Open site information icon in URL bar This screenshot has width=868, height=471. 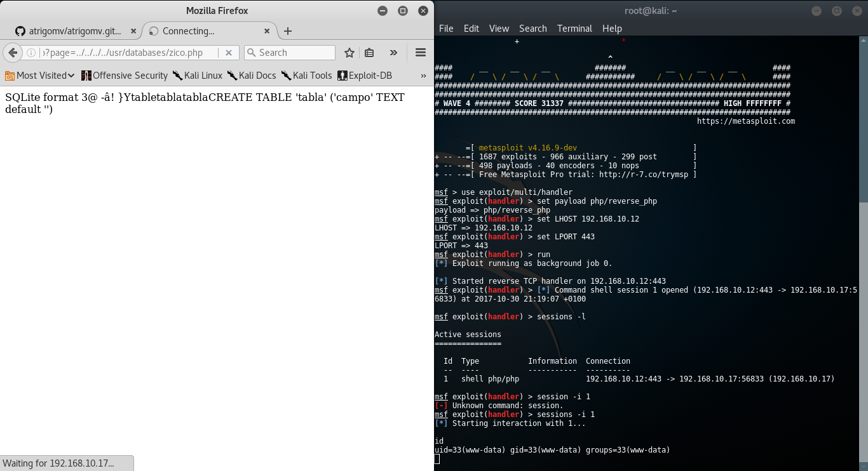tap(30, 53)
